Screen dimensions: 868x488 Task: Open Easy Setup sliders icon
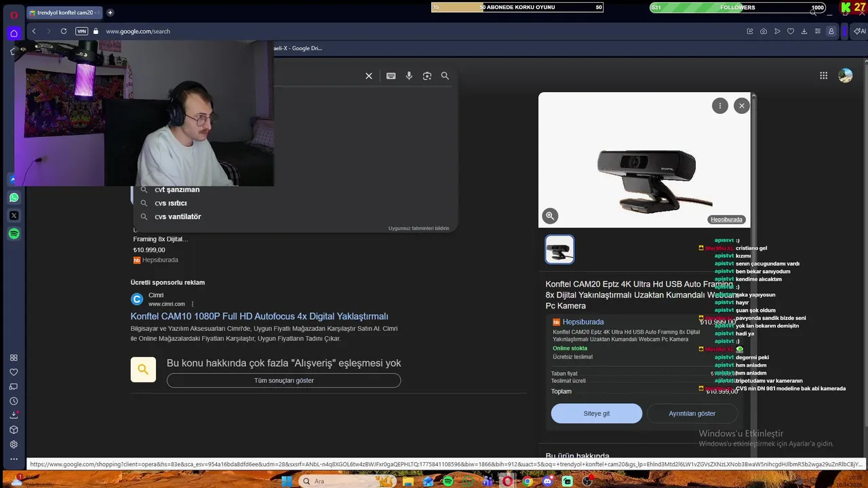(x=818, y=31)
